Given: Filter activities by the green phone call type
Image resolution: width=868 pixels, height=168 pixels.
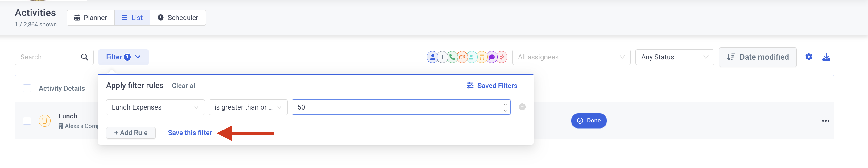Looking at the screenshot, I should point(452,57).
